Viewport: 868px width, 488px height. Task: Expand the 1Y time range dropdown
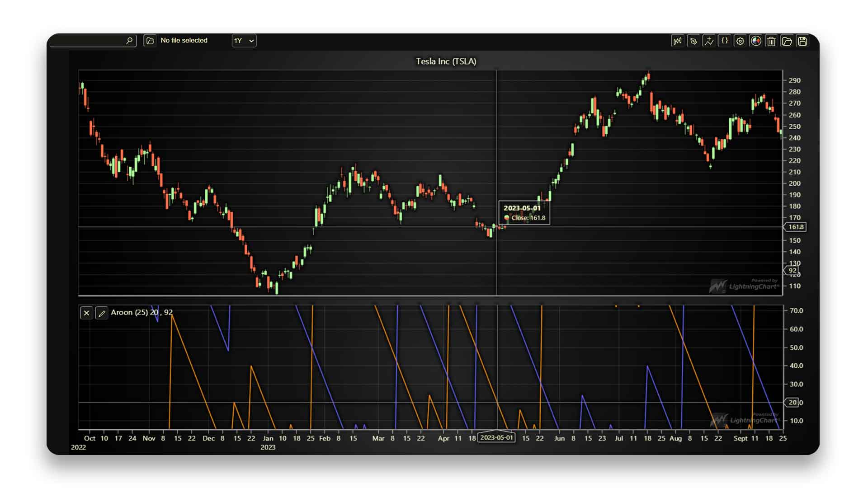click(x=244, y=41)
